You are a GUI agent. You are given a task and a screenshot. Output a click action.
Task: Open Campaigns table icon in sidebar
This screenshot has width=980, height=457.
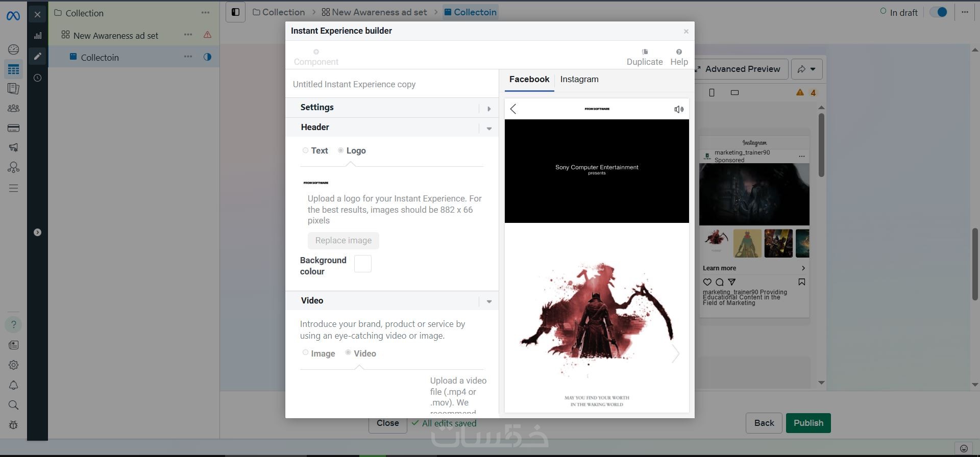coord(13,69)
